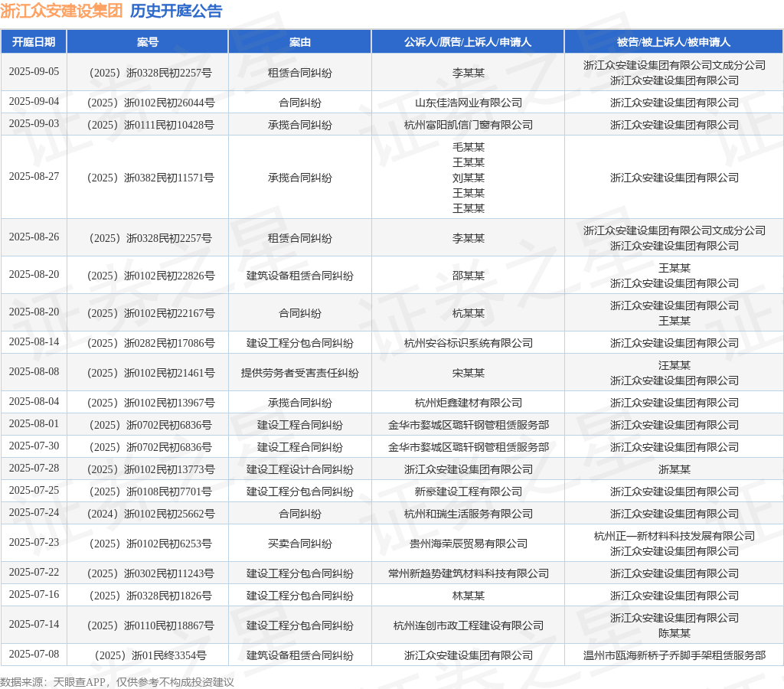Click case number (2025)浙0302民初11243号
The image size is (784, 689).
click(151, 573)
